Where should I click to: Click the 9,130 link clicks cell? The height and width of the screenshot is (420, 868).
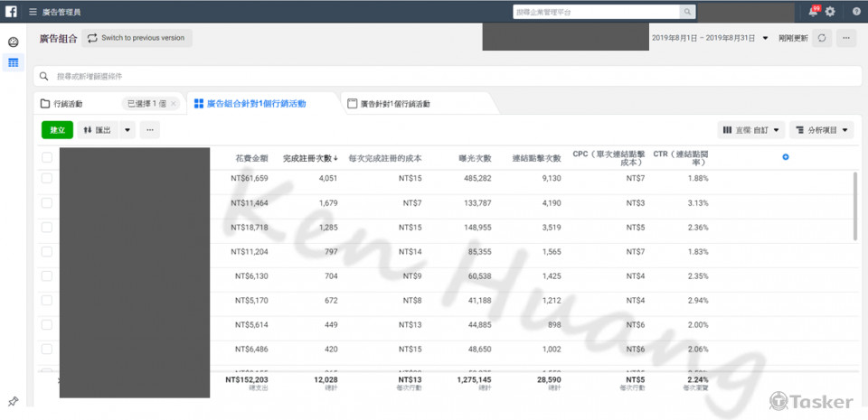pos(552,179)
